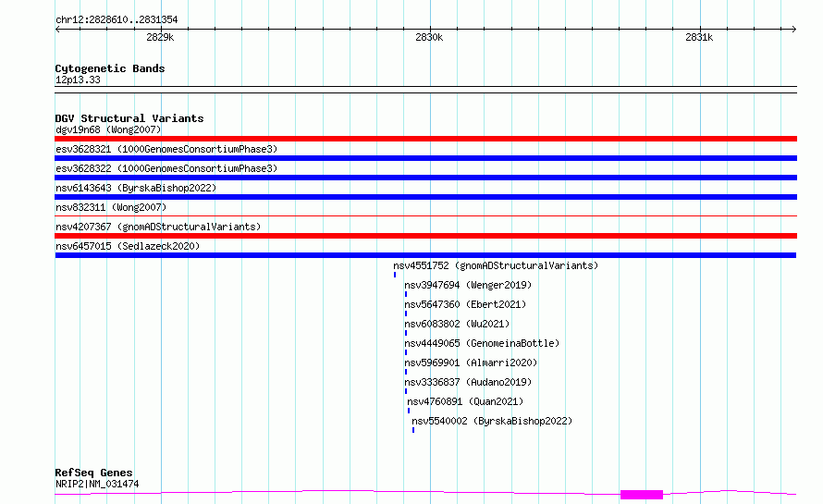This screenshot has width=823, height=504.
Task: Select the red nsv4207367 variant bar
Action: (425, 236)
